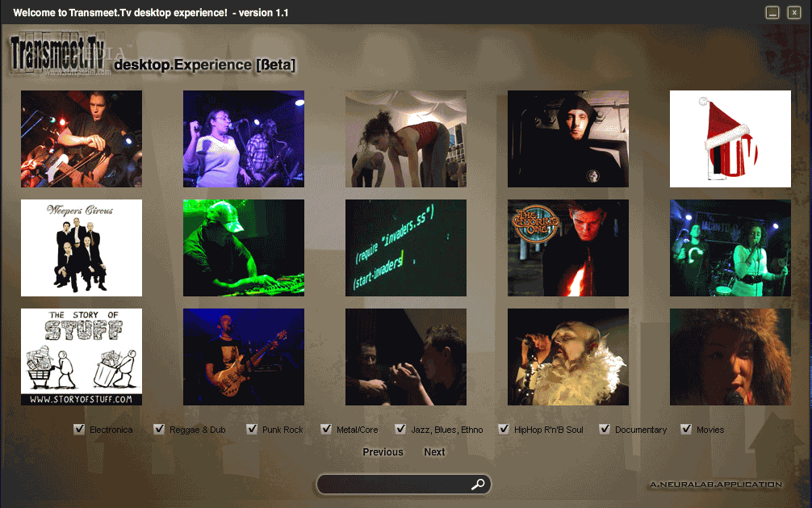812x508 pixels.
Task: Disable the Metal/Core genre filter
Action: [x=326, y=429]
